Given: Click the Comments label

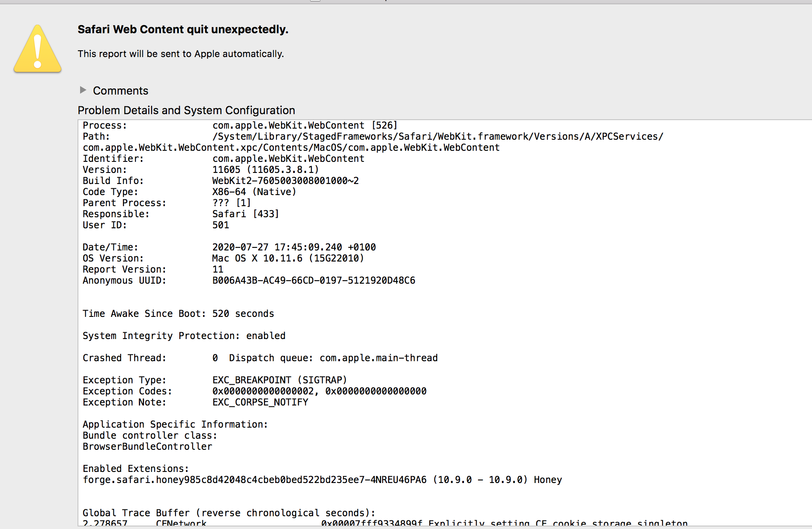Looking at the screenshot, I should click(121, 91).
